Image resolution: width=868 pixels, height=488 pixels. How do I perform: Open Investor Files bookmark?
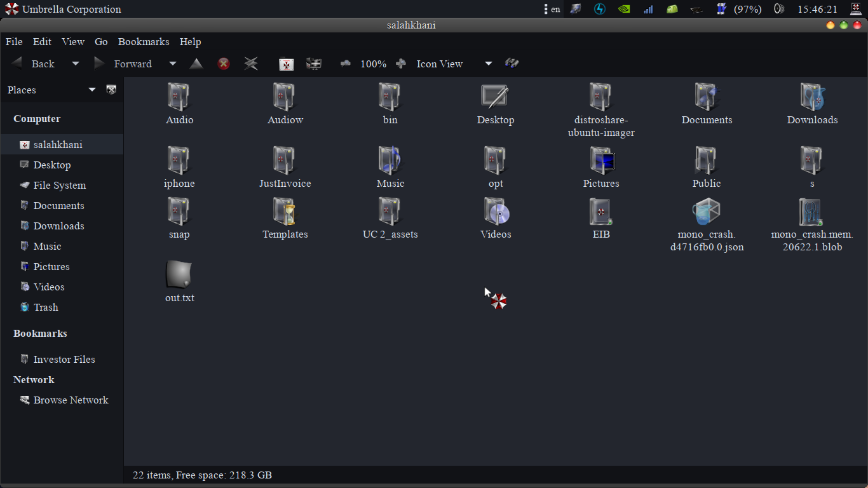click(62, 359)
